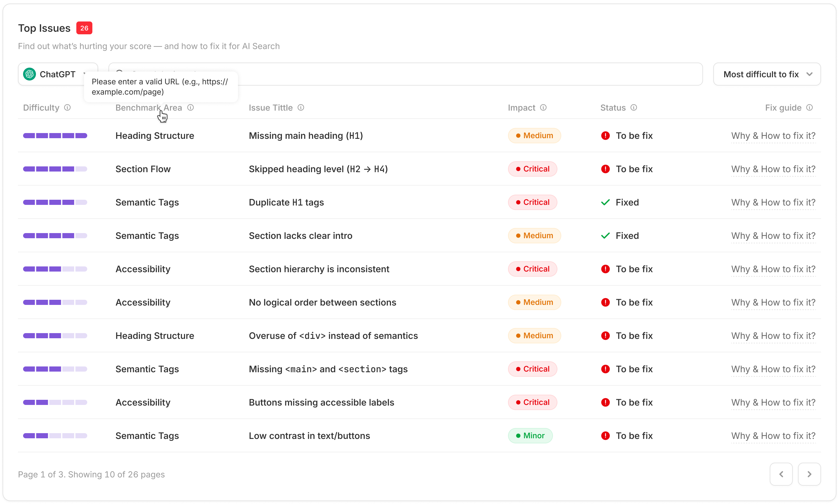Click the Impact column info icon
The height and width of the screenshot is (504, 839).
tap(543, 108)
